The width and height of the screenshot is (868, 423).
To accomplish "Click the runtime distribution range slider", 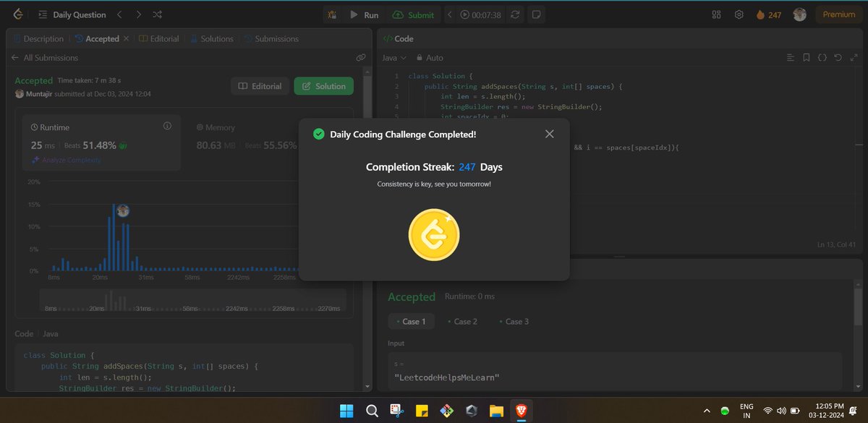I will [192, 300].
